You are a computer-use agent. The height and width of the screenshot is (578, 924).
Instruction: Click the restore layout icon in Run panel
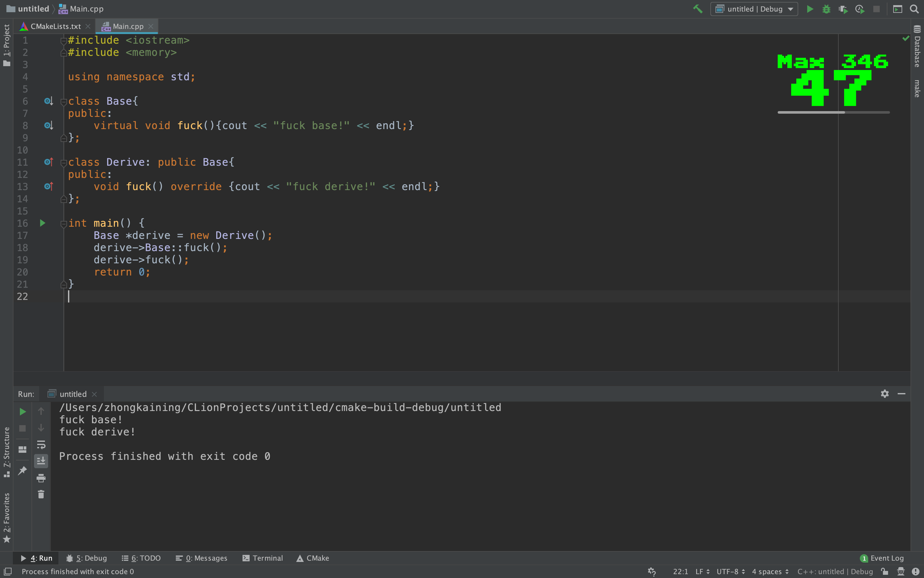point(22,450)
